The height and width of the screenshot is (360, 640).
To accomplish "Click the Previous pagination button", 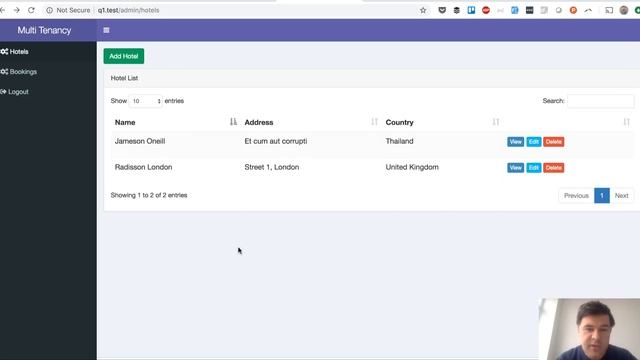I will click(x=576, y=196).
